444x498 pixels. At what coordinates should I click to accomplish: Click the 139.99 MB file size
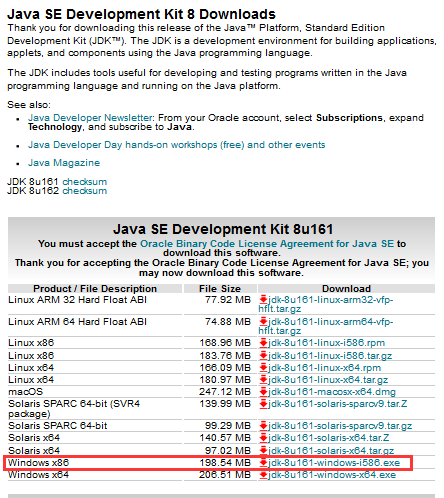[225, 404]
